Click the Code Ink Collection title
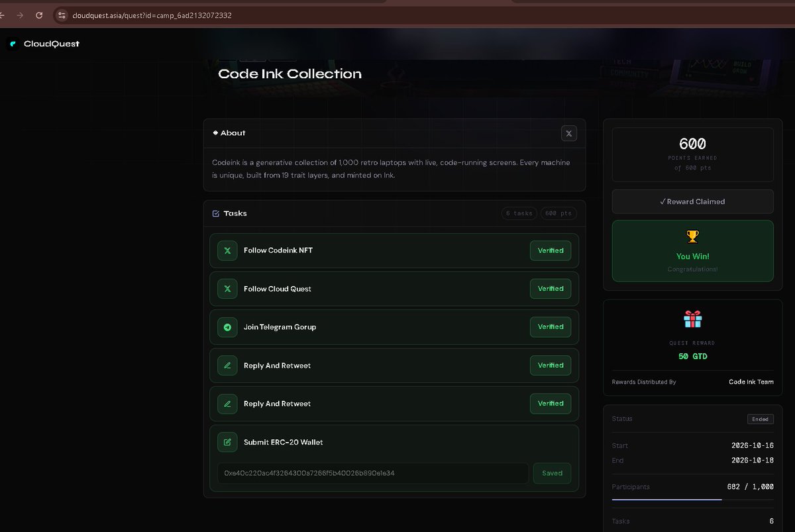Image resolution: width=795 pixels, height=532 pixels. [x=290, y=74]
